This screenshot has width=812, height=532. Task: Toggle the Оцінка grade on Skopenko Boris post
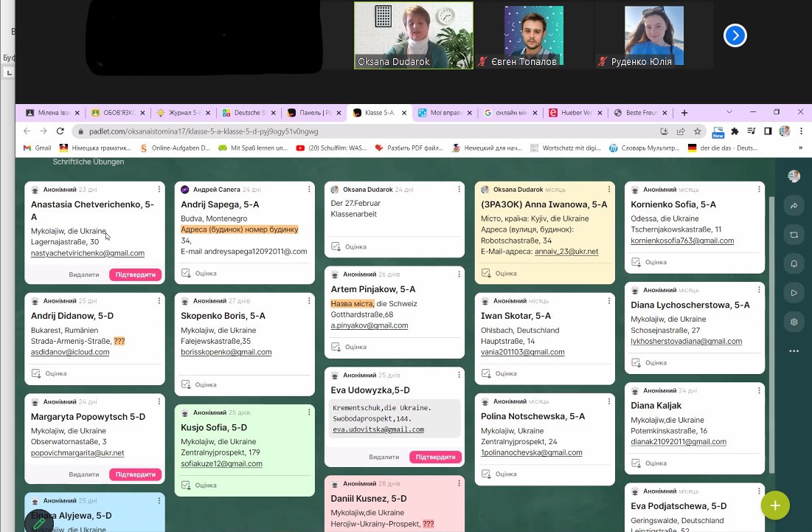pos(199,384)
